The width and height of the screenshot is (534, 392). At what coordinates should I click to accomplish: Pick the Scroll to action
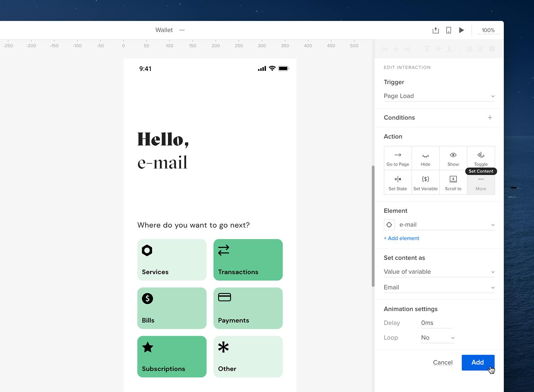(x=453, y=182)
